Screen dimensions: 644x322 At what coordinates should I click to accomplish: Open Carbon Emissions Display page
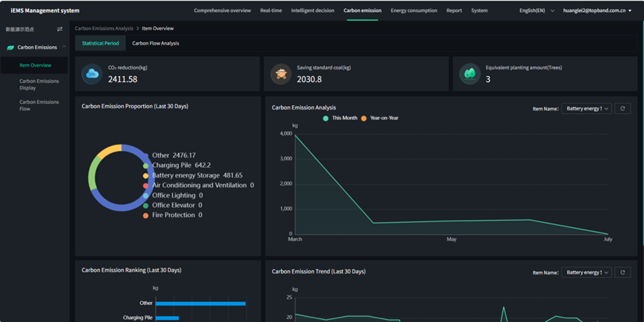[x=39, y=84]
